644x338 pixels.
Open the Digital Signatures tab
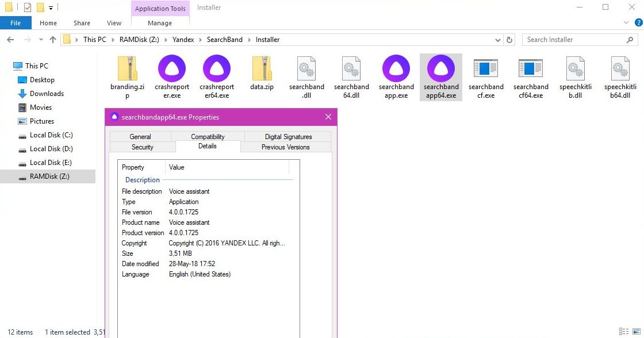point(288,136)
